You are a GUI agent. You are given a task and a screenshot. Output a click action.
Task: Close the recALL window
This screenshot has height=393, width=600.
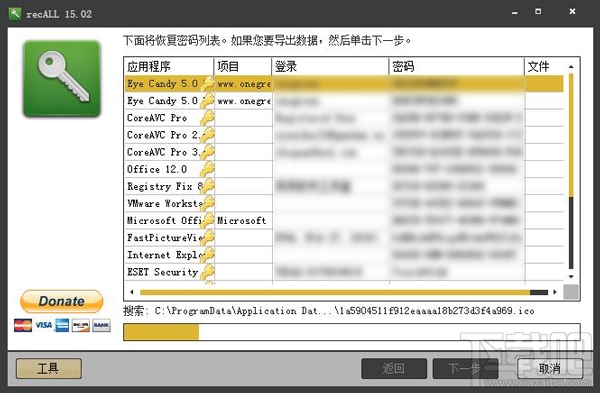click(572, 11)
